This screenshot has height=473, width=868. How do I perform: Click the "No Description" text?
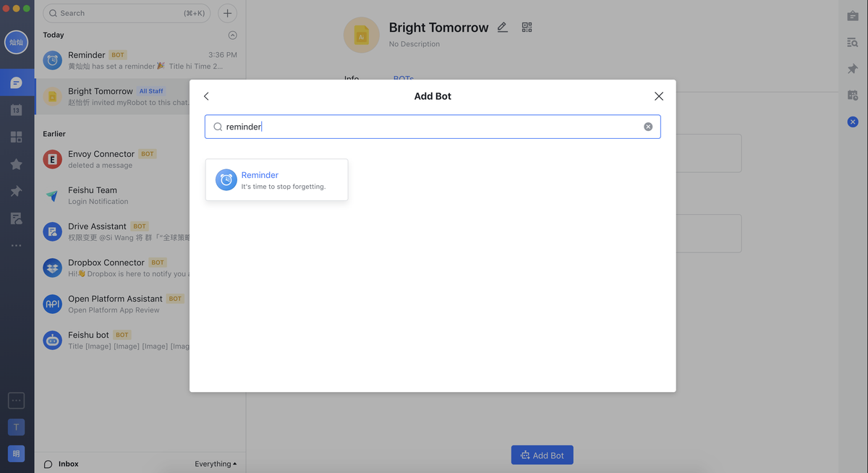coord(414,44)
